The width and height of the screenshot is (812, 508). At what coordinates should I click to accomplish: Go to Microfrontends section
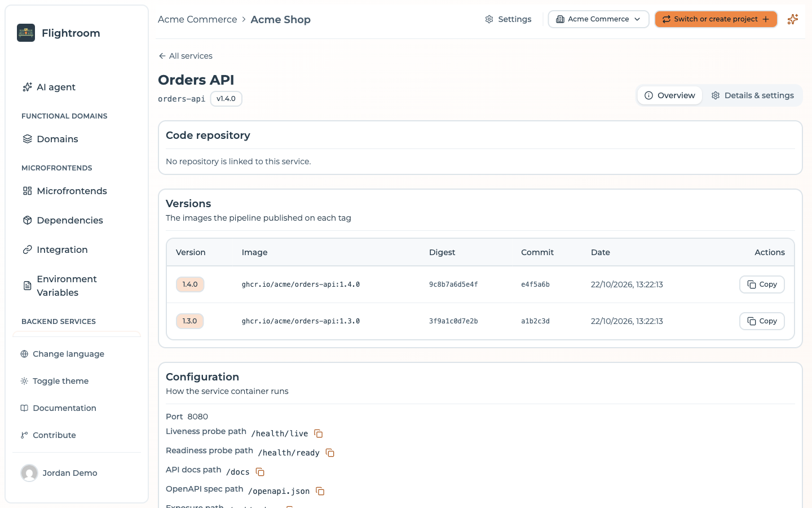64,191
